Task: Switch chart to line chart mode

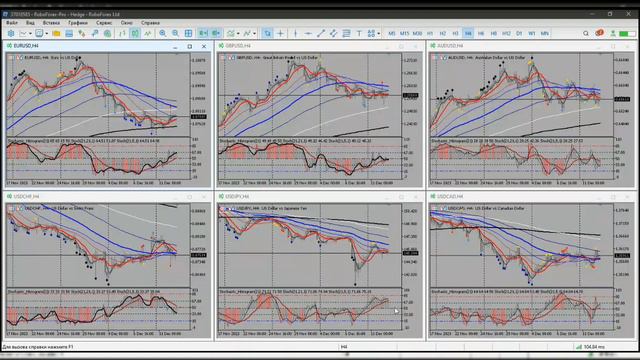Action: pyautogui.click(x=147, y=33)
